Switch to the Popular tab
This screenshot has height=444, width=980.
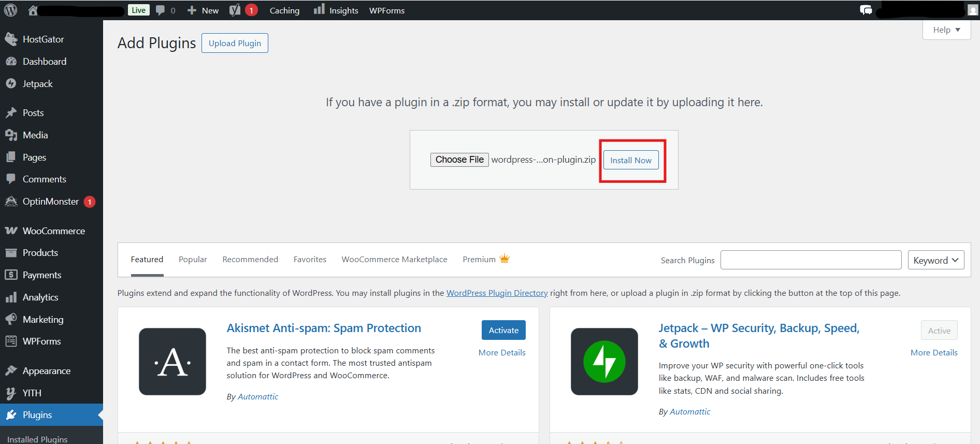[193, 260]
